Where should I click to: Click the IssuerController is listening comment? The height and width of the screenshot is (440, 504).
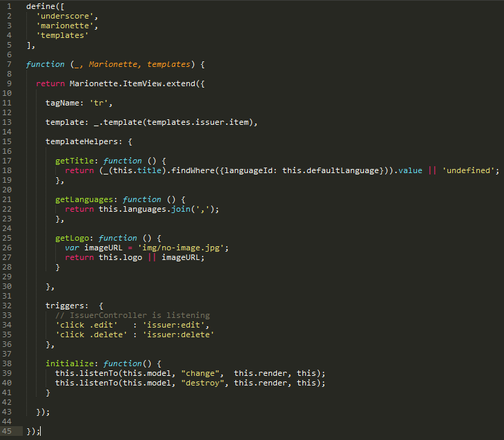click(133, 315)
